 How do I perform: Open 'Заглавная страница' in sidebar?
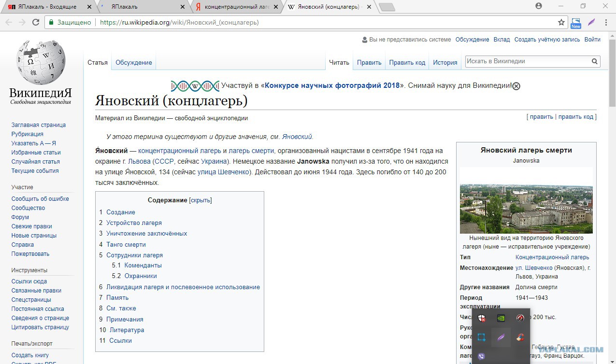(x=39, y=125)
